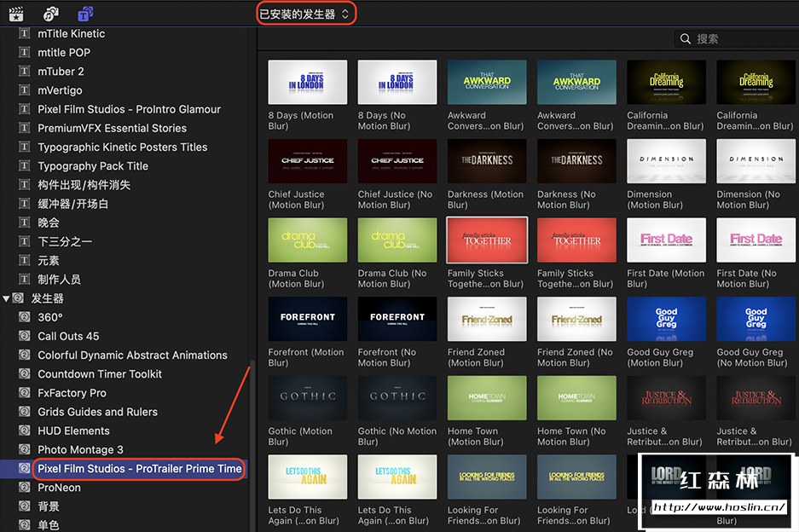799x532 pixels.
Task: Click the generator icon beside Countdown Timer Toolkit
Action: click(x=24, y=373)
